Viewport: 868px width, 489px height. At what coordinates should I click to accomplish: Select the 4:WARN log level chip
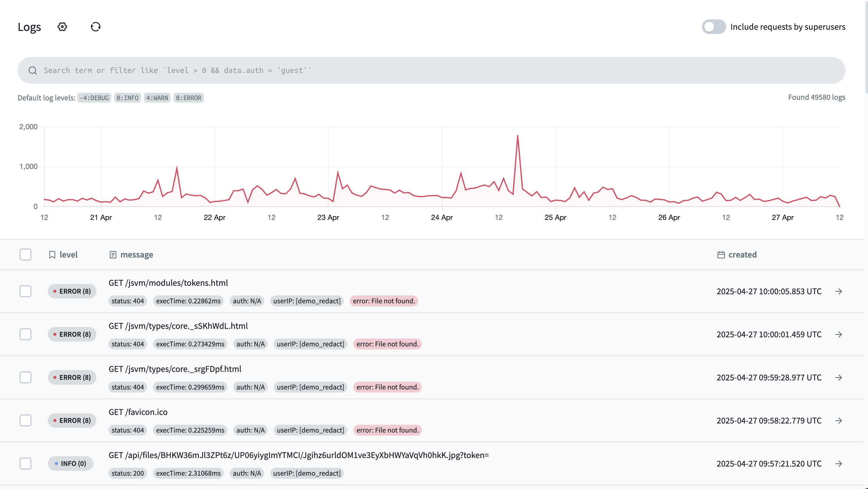click(x=157, y=97)
